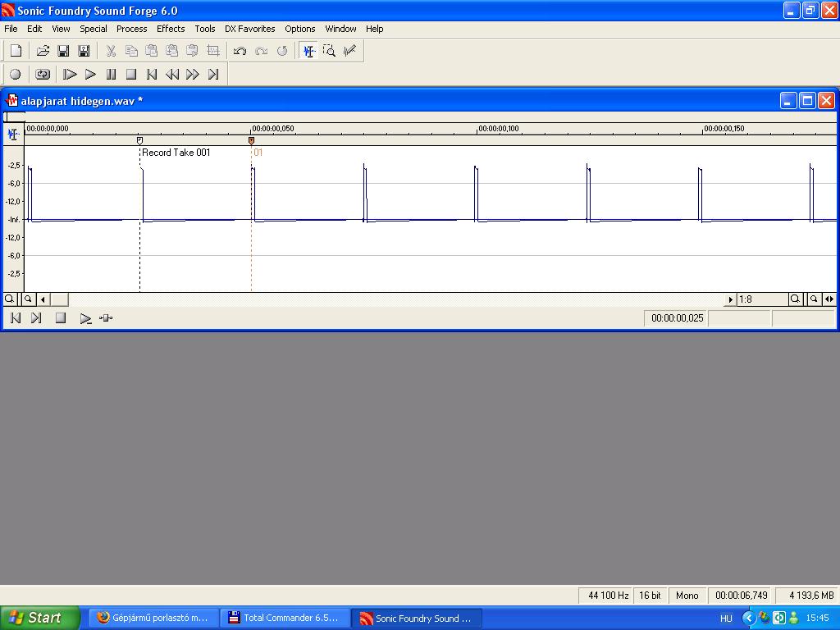Copy selection using toolbar Copy icon
The image size is (840, 630).
click(x=131, y=51)
